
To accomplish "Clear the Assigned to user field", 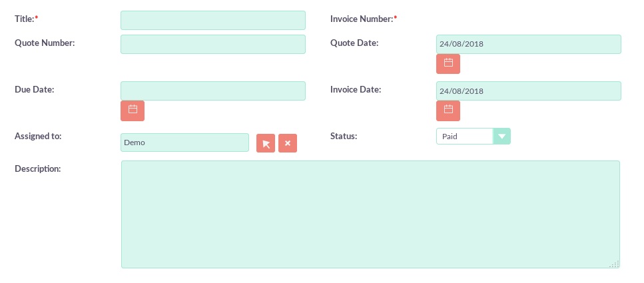I will point(288,143).
